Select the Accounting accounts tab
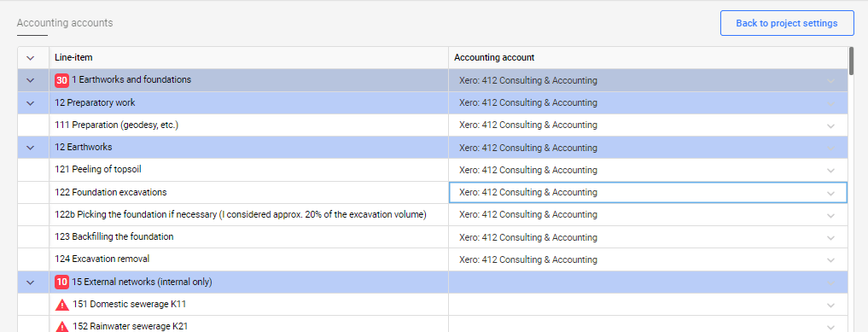868x332 pixels. coord(65,23)
